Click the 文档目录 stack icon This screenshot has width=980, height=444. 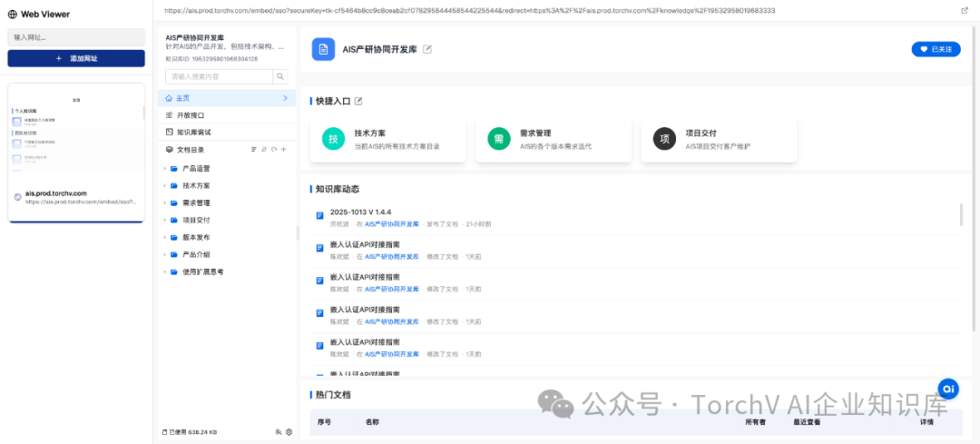pyautogui.click(x=169, y=150)
